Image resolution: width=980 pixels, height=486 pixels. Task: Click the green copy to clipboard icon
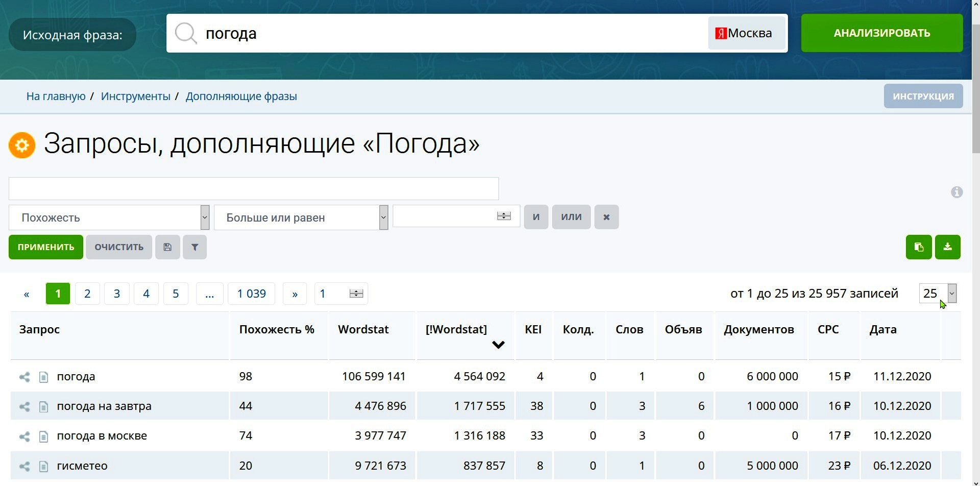pos(919,247)
